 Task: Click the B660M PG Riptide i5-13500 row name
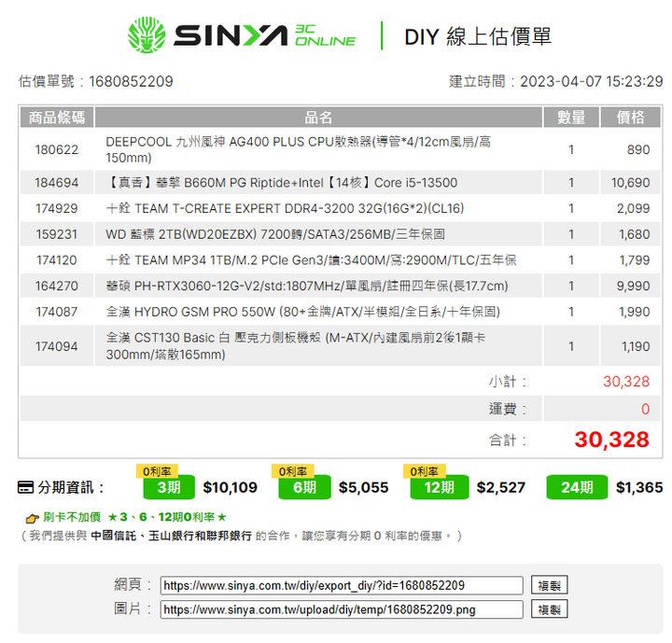(282, 183)
